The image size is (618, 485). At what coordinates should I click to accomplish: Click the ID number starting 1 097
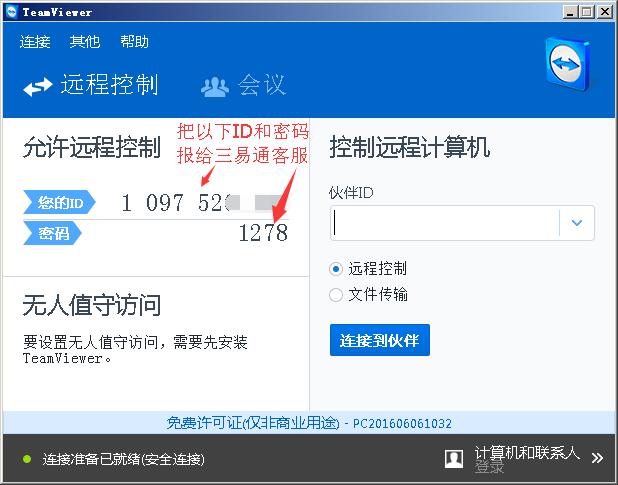[201, 203]
